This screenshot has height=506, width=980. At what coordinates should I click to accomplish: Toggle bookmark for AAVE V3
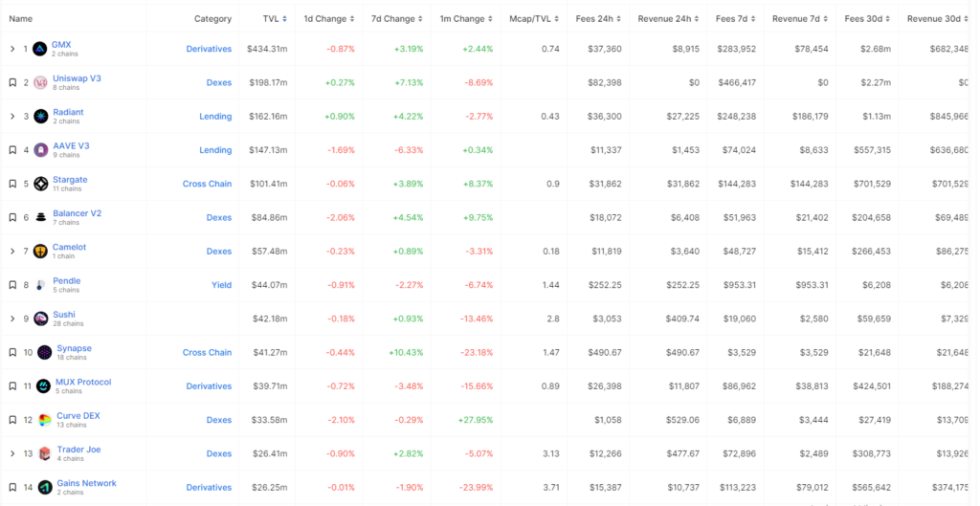click(12, 150)
